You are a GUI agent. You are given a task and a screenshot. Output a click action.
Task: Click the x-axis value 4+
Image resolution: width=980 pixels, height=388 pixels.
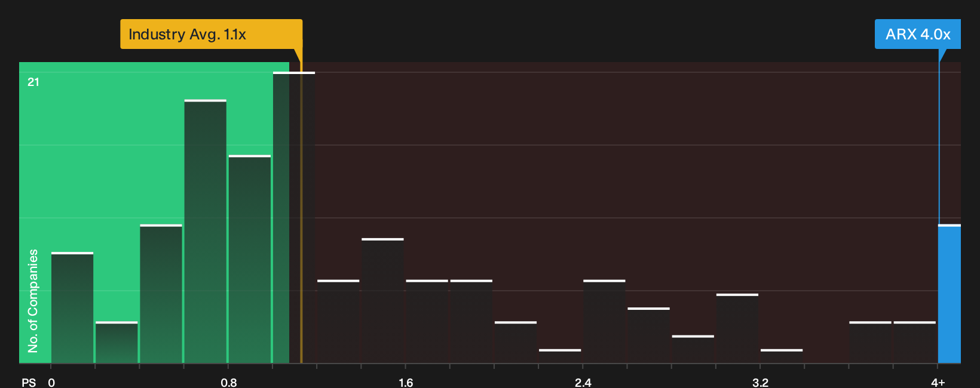click(938, 382)
